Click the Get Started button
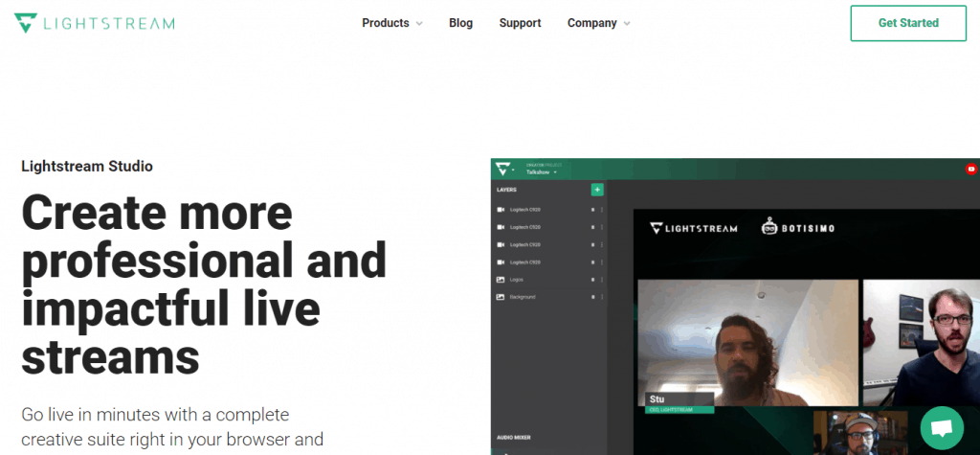980x455 pixels. click(908, 23)
